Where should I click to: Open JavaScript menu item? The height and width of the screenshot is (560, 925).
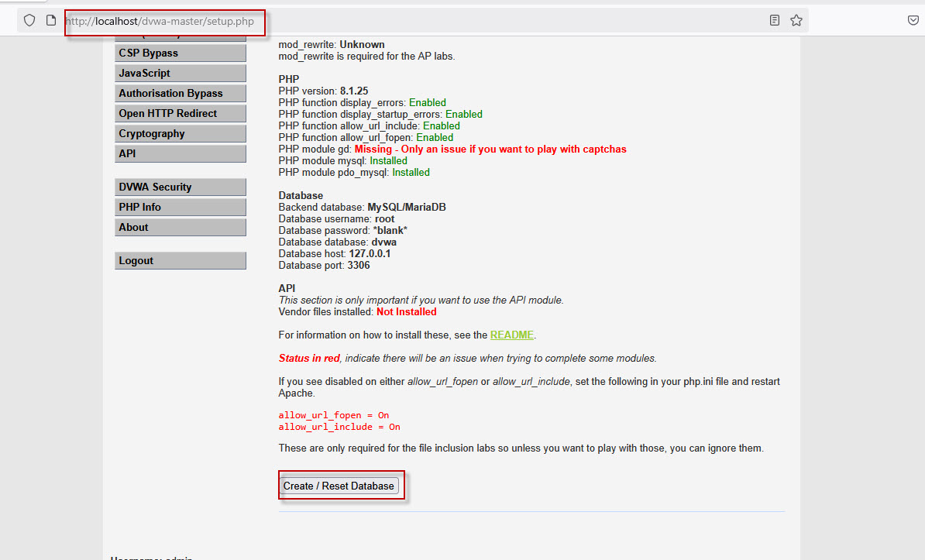[x=181, y=73]
